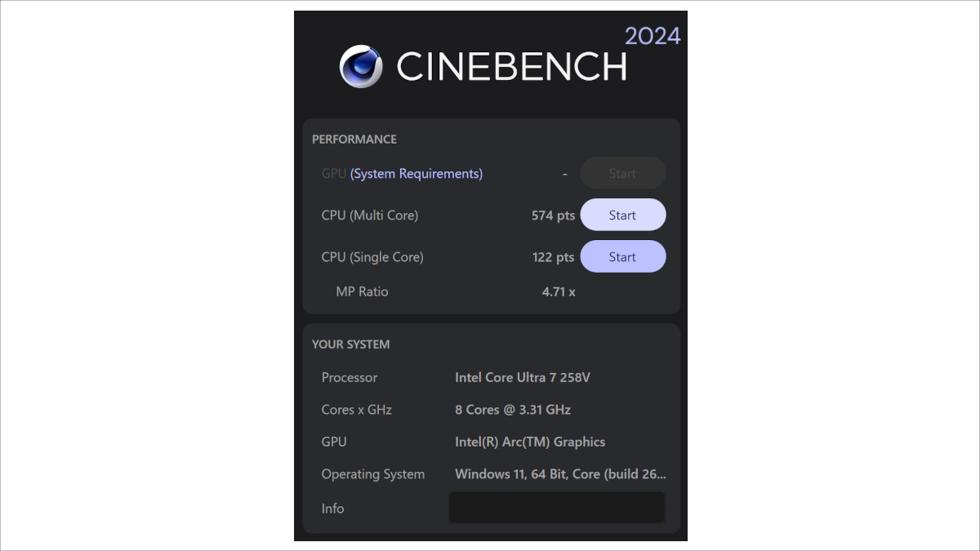
Task: Click the CPU (Single Core) label
Action: click(x=372, y=256)
